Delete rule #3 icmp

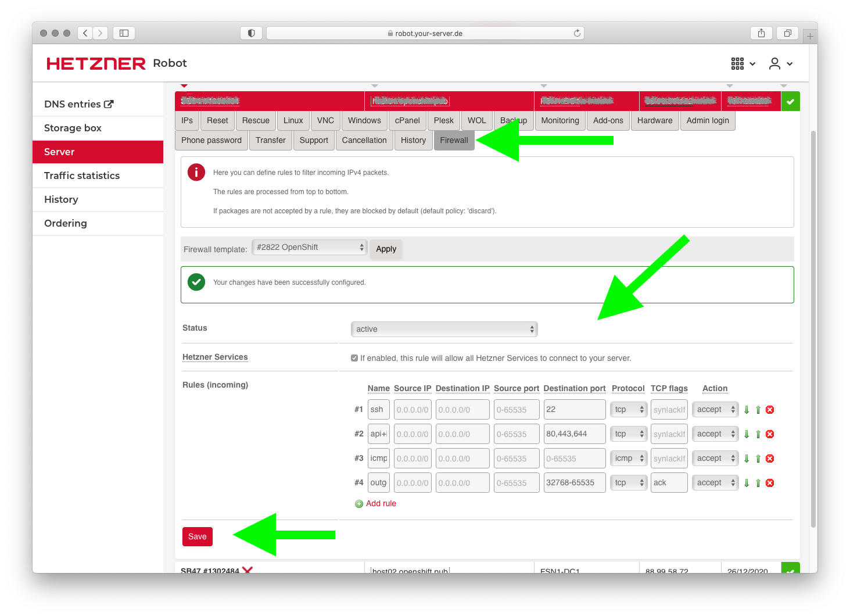pos(770,459)
